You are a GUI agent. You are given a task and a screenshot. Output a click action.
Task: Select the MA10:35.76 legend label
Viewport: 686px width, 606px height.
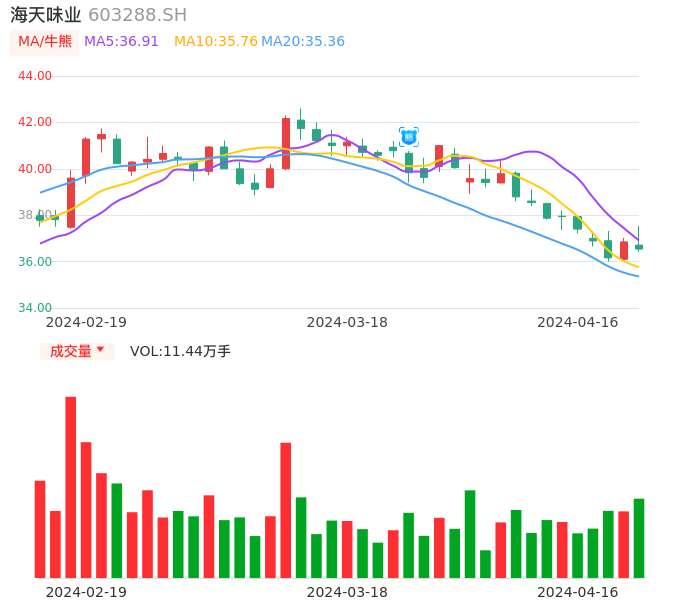click(215, 42)
